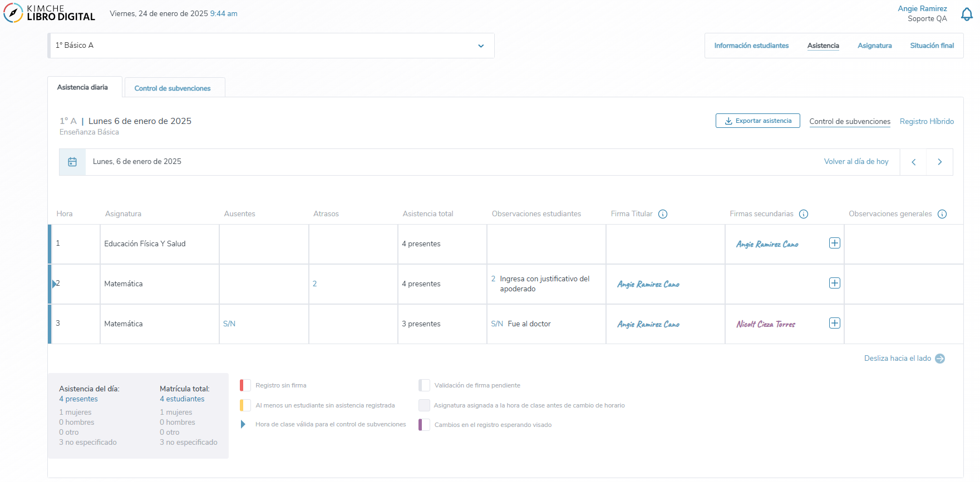Click the Exportar asistencia button

pyautogui.click(x=758, y=121)
